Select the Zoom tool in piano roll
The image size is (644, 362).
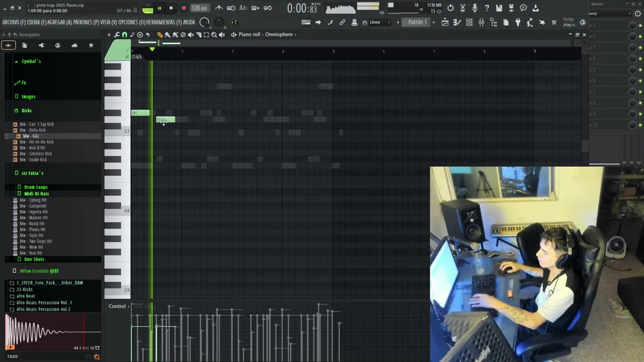[x=214, y=35]
